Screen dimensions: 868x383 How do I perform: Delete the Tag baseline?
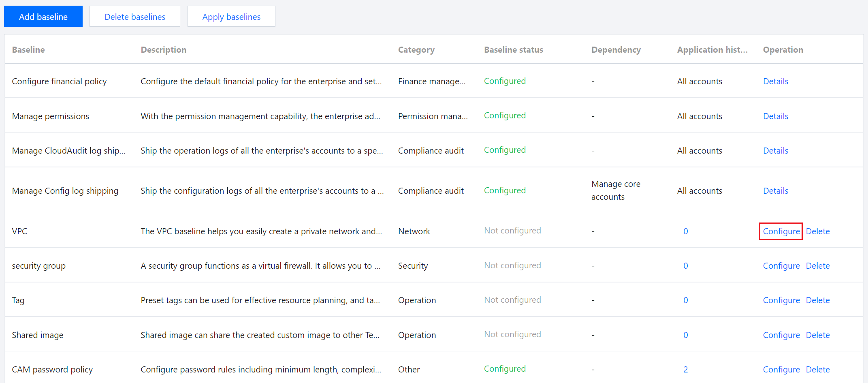(x=817, y=300)
